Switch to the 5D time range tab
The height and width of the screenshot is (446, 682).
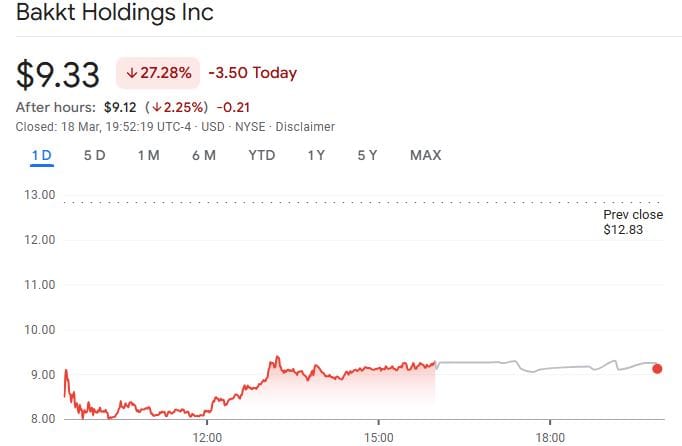(94, 155)
